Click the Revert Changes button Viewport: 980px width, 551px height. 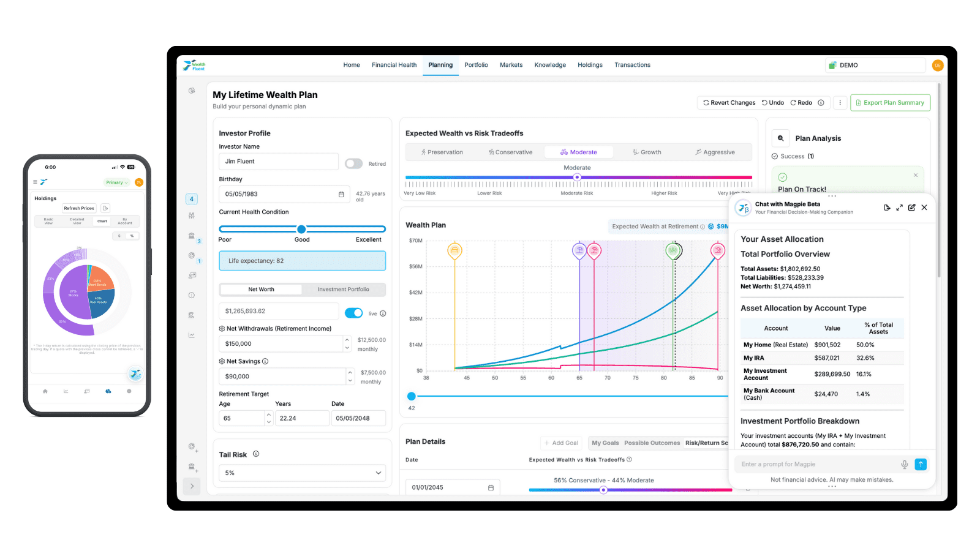point(729,103)
